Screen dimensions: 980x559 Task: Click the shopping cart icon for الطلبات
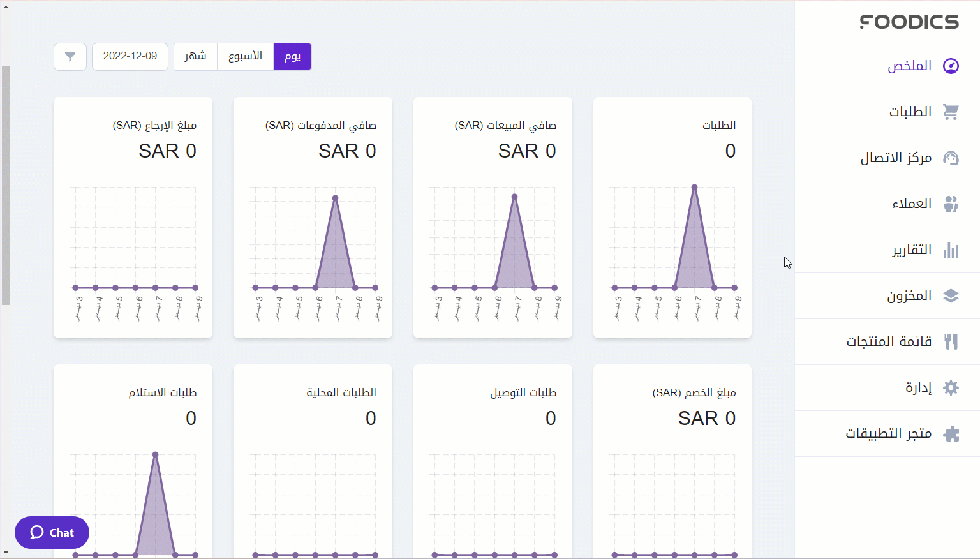coord(951,112)
